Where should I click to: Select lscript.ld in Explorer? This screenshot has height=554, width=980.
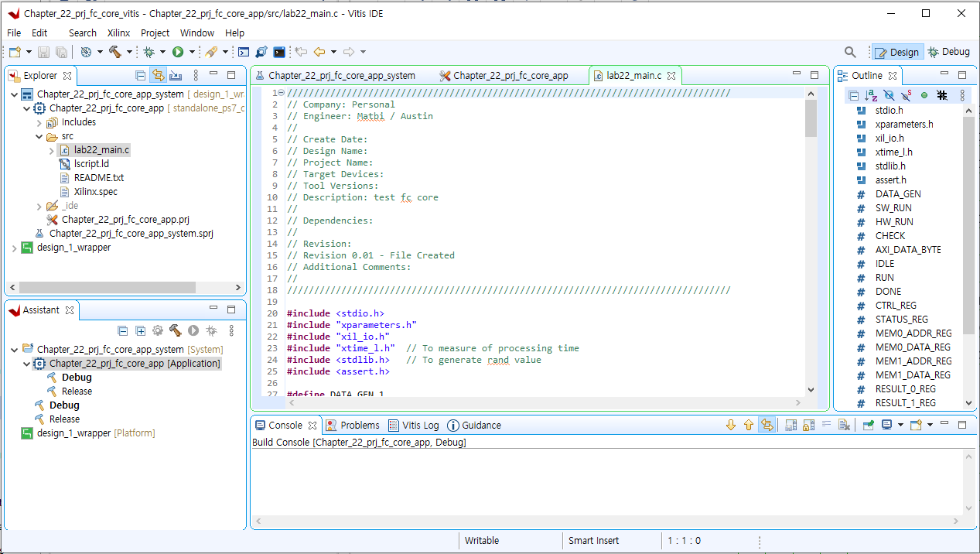pyautogui.click(x=91, y=164)
